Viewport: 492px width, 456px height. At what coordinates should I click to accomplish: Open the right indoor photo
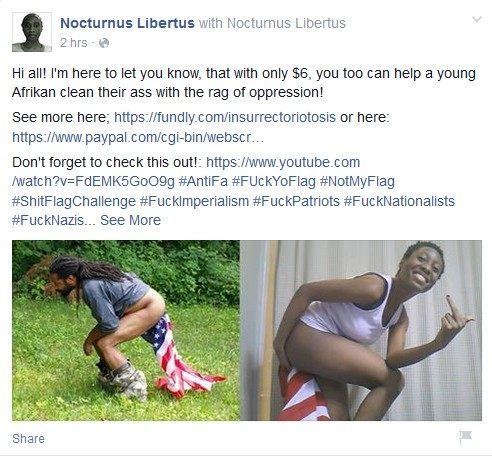point(361,330)
